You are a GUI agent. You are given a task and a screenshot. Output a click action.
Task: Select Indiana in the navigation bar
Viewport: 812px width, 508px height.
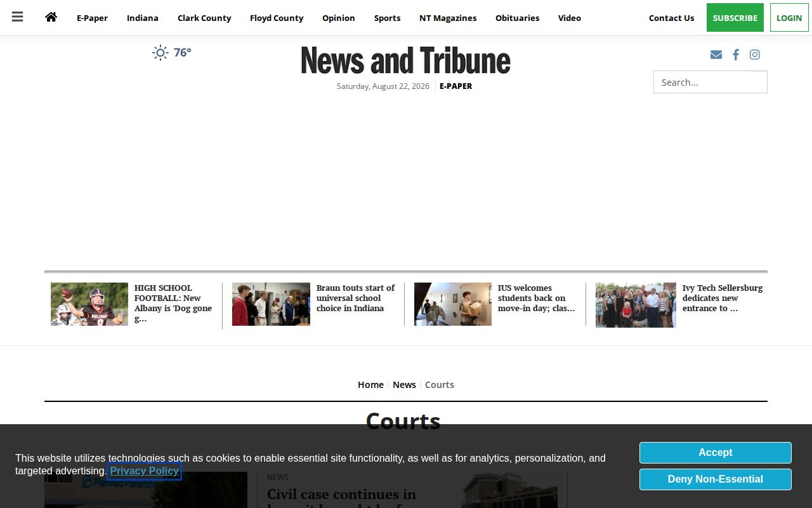point(143,18)
